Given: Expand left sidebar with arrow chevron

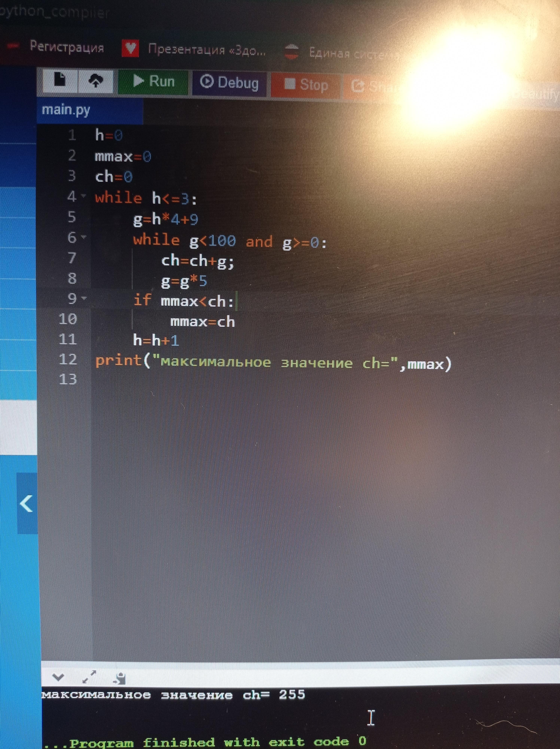Looking at the screenshot, I should (26, 504).
